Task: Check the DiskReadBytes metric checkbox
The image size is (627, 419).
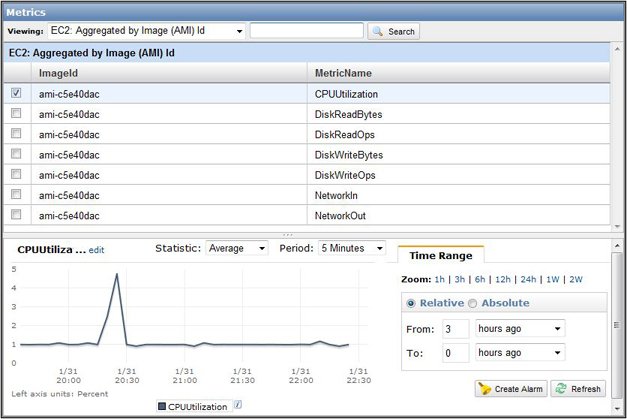Action: point(16,113)
